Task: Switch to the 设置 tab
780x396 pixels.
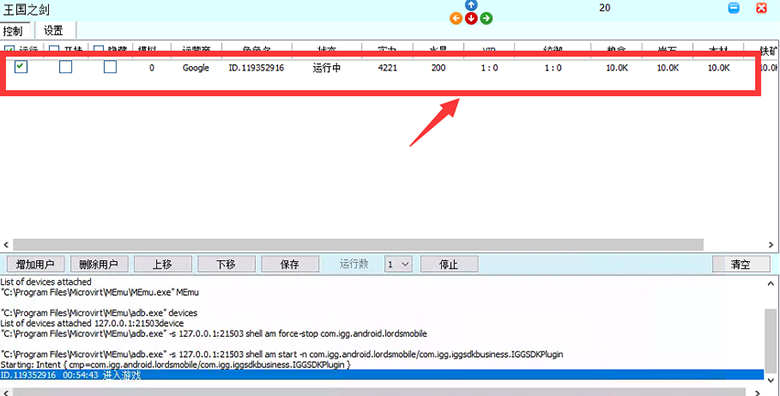Action: click(x=54, y=30)
